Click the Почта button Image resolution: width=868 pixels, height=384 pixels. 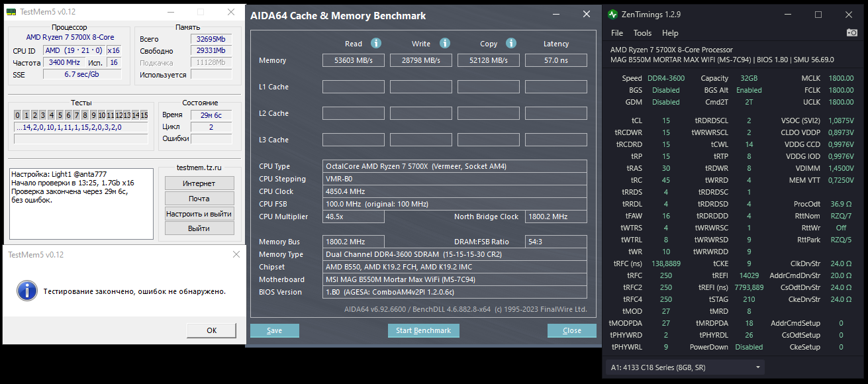(199, 199)
